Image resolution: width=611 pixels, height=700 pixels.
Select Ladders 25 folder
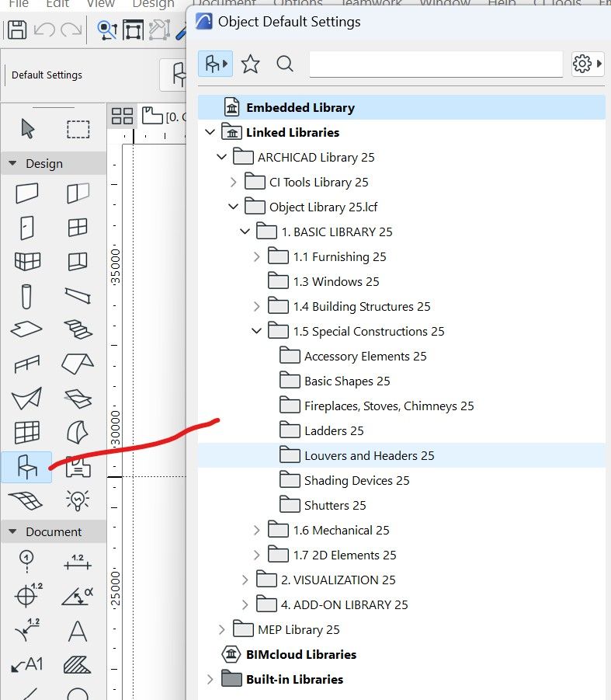click(x=321, y=431)
